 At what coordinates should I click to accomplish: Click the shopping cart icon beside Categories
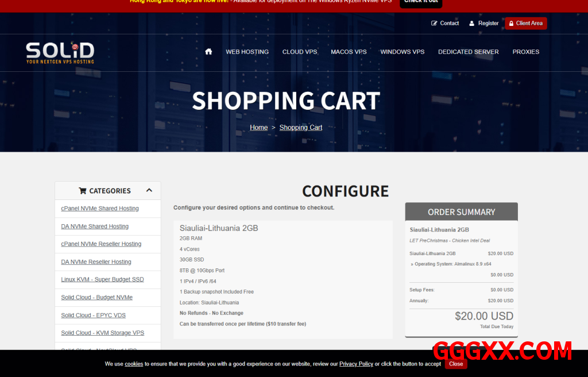click(x=82, y=191)
